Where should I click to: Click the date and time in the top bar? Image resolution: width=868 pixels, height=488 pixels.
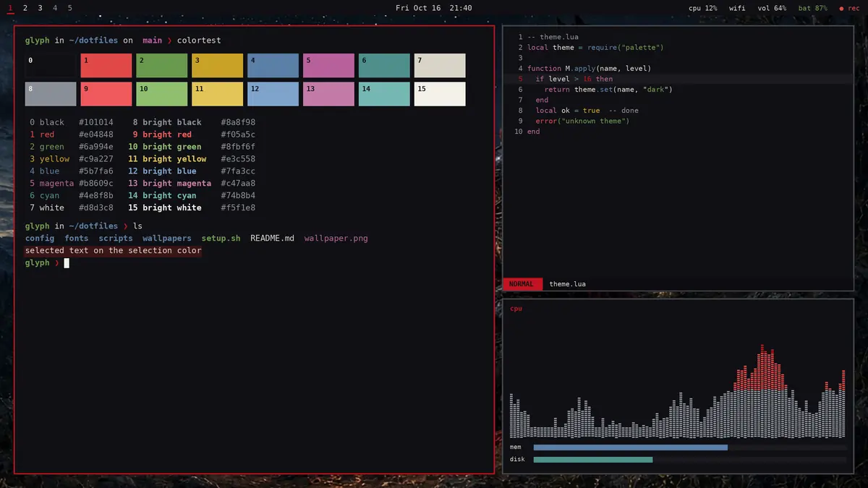(x=434, y=8)
